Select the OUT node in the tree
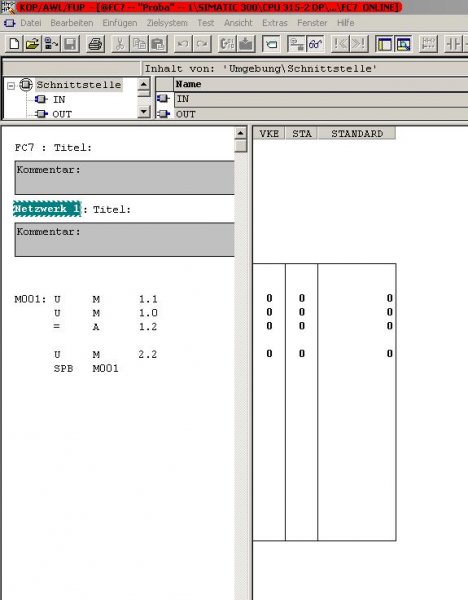 pos(62,114)
